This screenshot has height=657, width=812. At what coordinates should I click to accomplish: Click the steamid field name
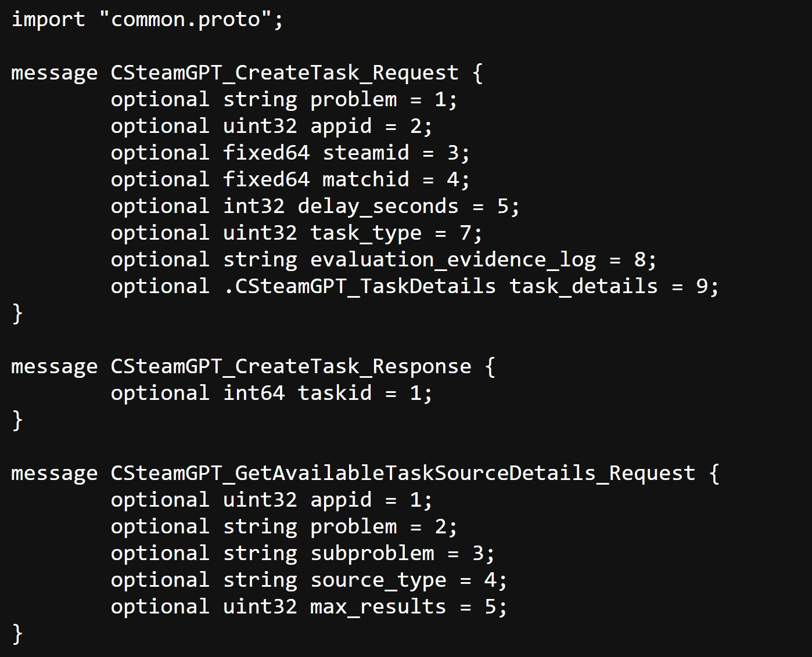point(366,153)
